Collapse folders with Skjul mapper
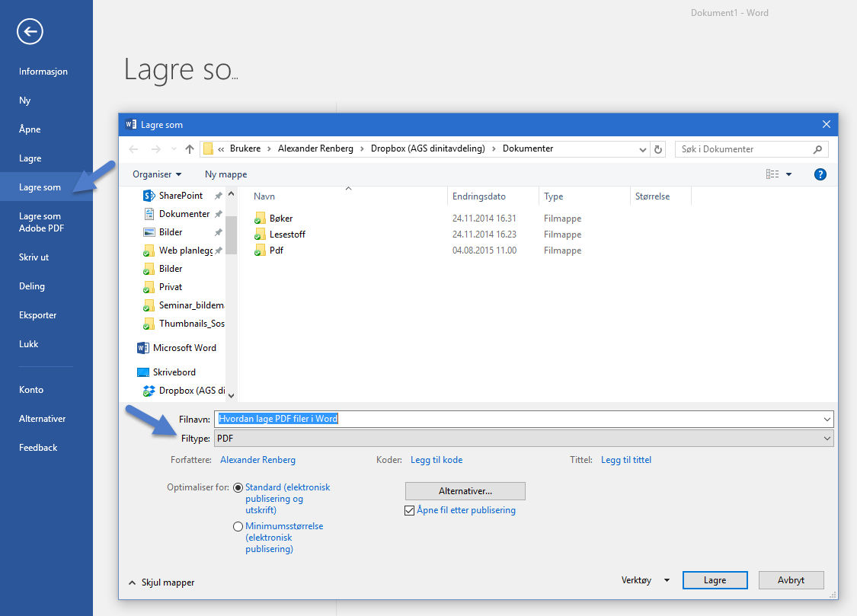 (x=161, y=582)
